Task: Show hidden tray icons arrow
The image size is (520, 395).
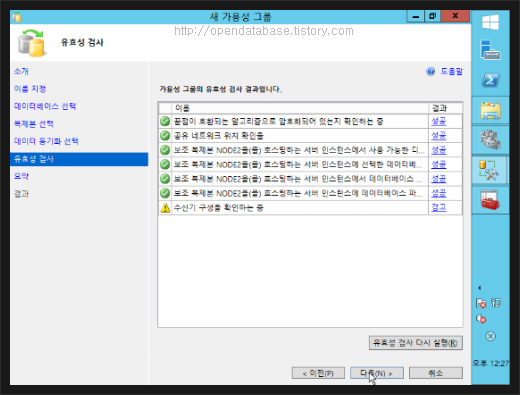Action: point(480,288)
